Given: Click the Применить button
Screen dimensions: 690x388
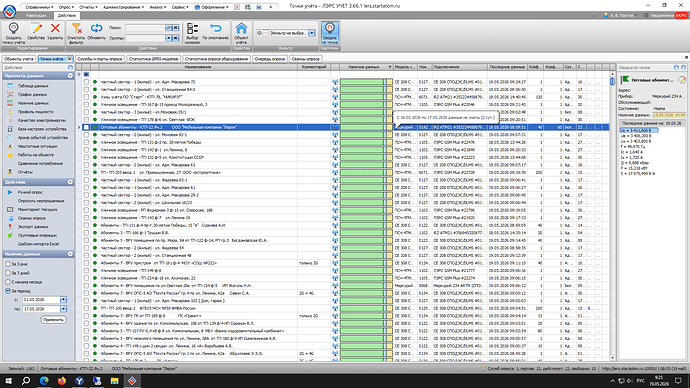Looking at the screenshot, I should [x=53, y=320].
